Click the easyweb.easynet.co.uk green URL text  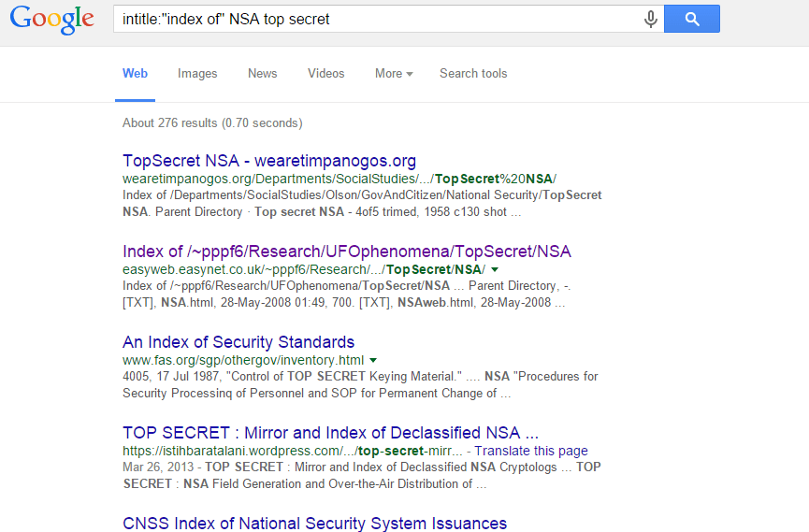[304, 269]
